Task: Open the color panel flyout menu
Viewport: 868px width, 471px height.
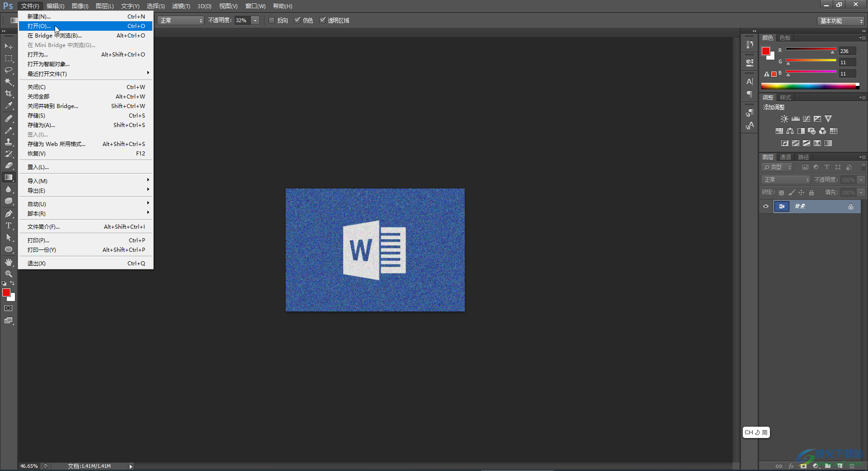Action: tap(863, 38)
